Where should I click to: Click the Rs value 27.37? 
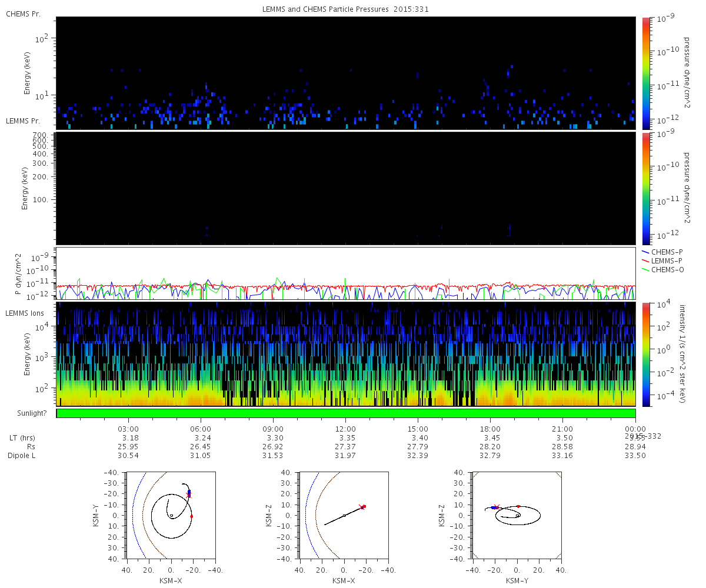click(345, 447)
